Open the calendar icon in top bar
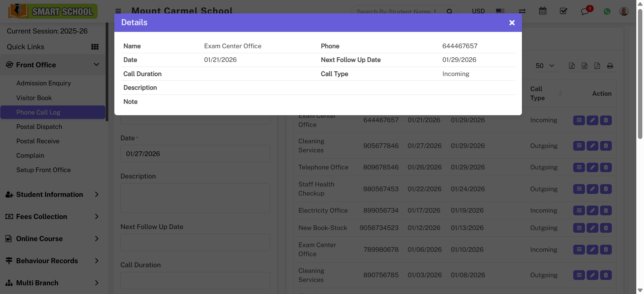The height and width of the screenshot is (294, 644). (x=542, y=11)
